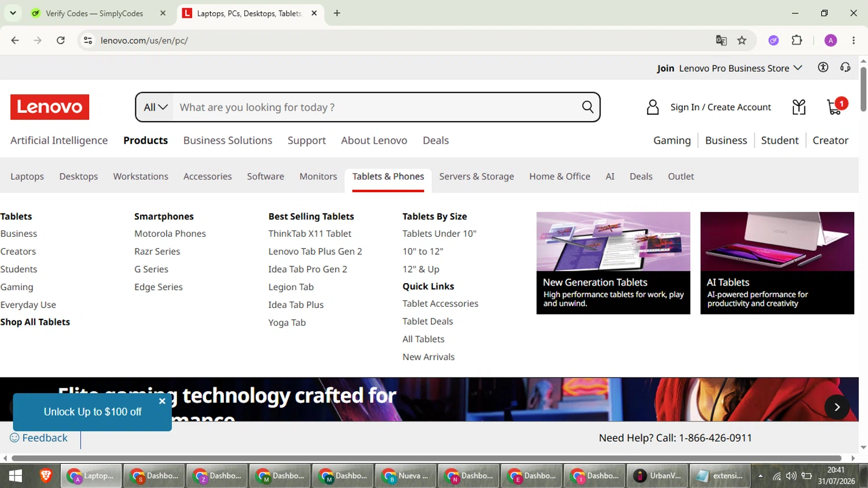This screenshot has width=868, height=488.
Task: Launch Brave from the taskbar
Action: (x=46, y=476)
